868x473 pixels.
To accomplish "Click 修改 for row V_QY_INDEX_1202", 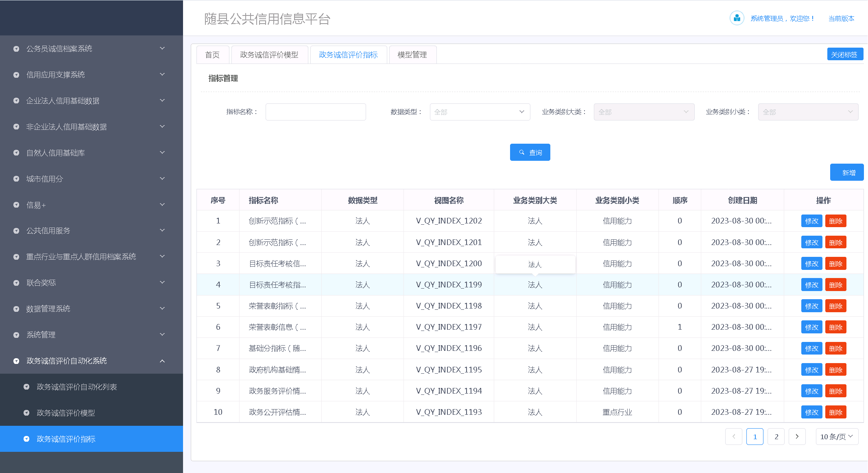I will tap(811, 221).
